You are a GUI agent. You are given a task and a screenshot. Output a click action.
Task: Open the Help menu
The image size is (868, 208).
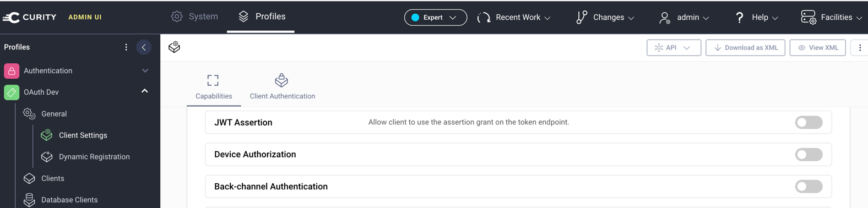pyautogui.click(x=757, y=18)
